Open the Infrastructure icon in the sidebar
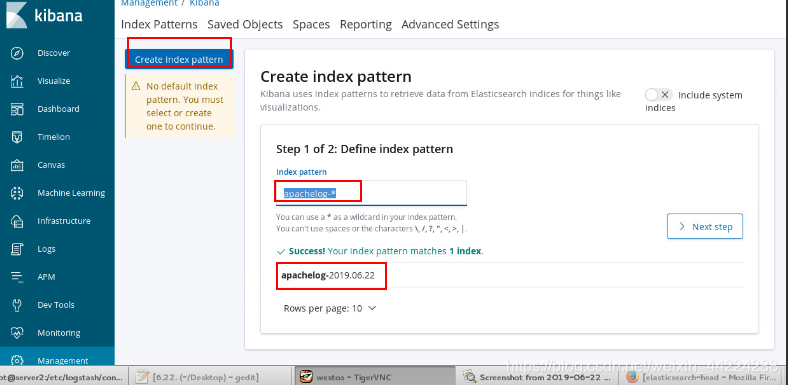 coord(17,221)
